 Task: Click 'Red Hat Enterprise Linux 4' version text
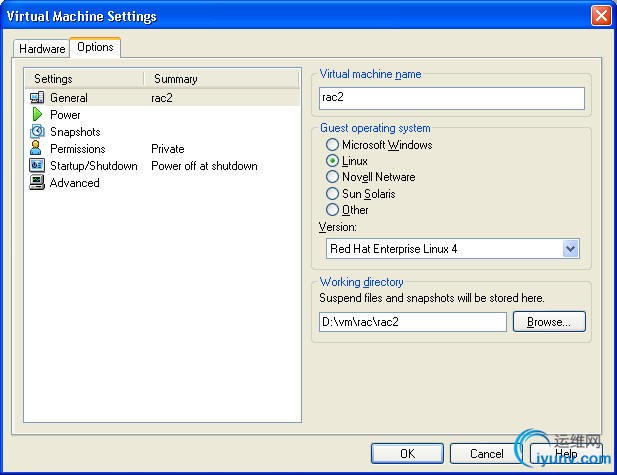click(393, 249)
